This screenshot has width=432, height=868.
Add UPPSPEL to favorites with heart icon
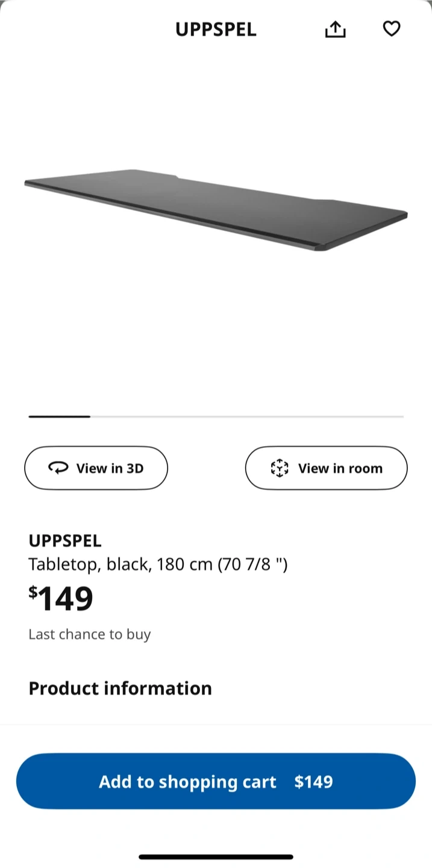click(x=392, y=28)
